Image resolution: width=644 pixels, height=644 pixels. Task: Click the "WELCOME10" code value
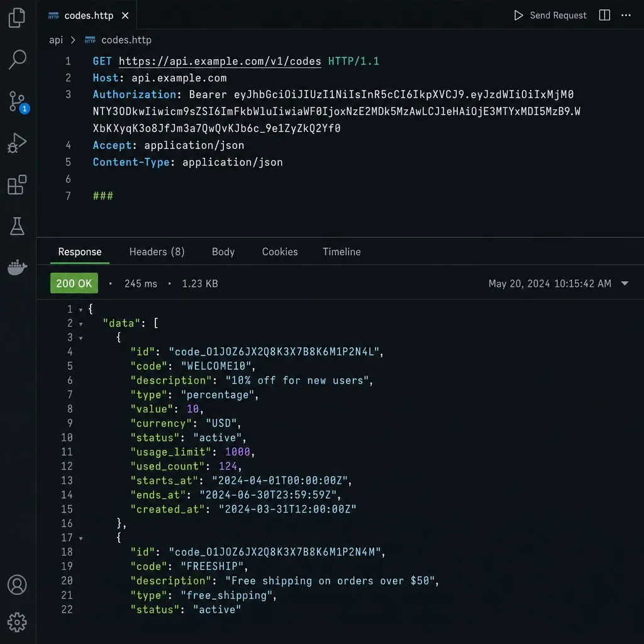tap(216, 366)
